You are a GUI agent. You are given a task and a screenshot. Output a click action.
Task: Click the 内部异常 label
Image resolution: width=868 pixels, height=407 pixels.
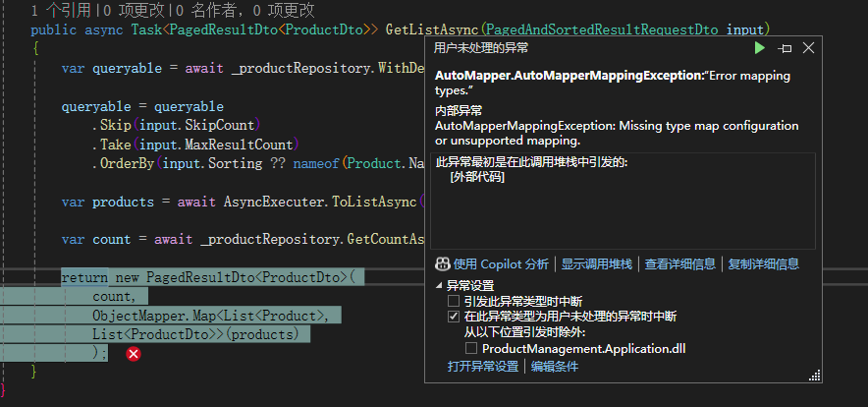459,111
